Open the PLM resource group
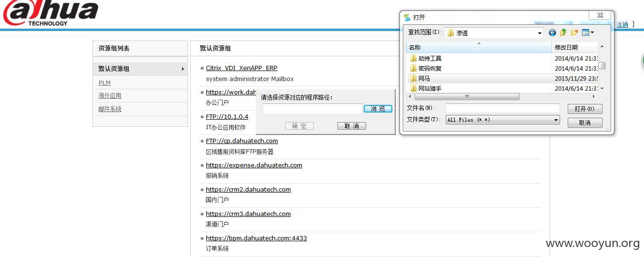 (x=104, y=83)
